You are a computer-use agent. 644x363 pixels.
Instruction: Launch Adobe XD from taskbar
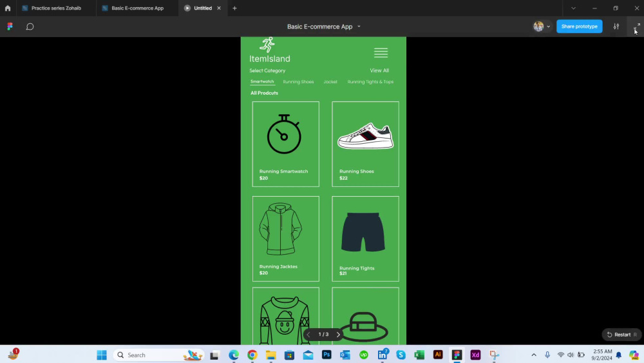coord(475,355)
